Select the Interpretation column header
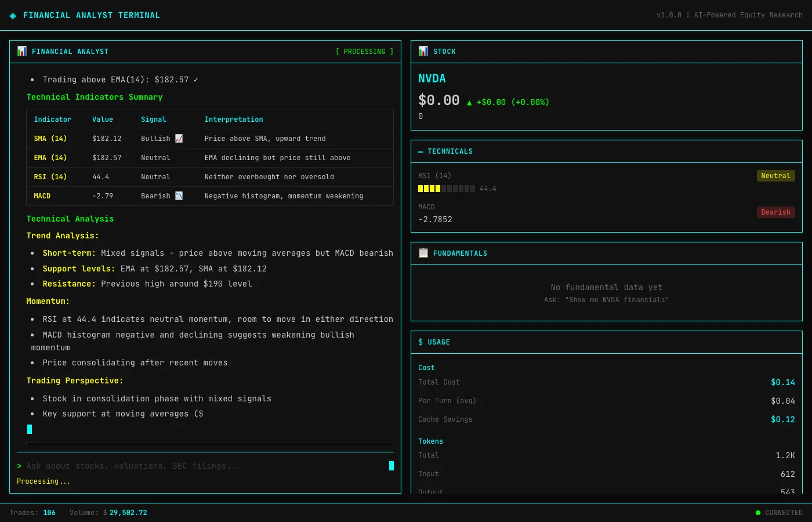The image size is (812, 522). click(x=233, y=119)
